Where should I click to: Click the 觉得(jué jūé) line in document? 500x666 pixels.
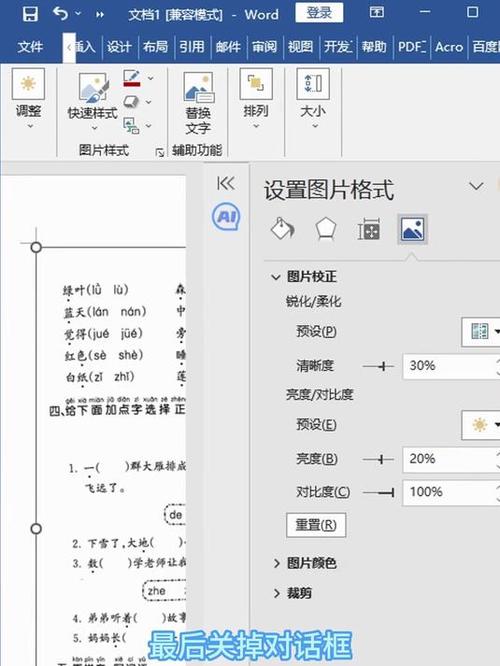point(103,333)
